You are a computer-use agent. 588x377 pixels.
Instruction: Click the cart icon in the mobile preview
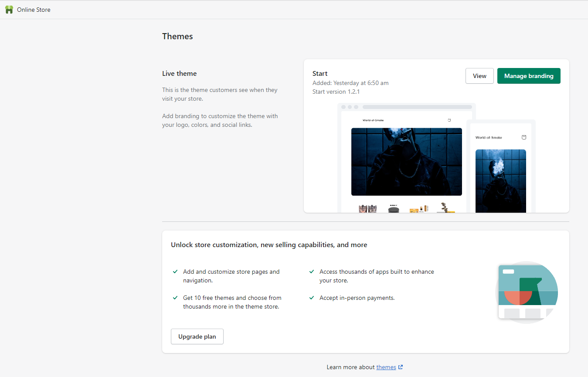tap(524, 137)
